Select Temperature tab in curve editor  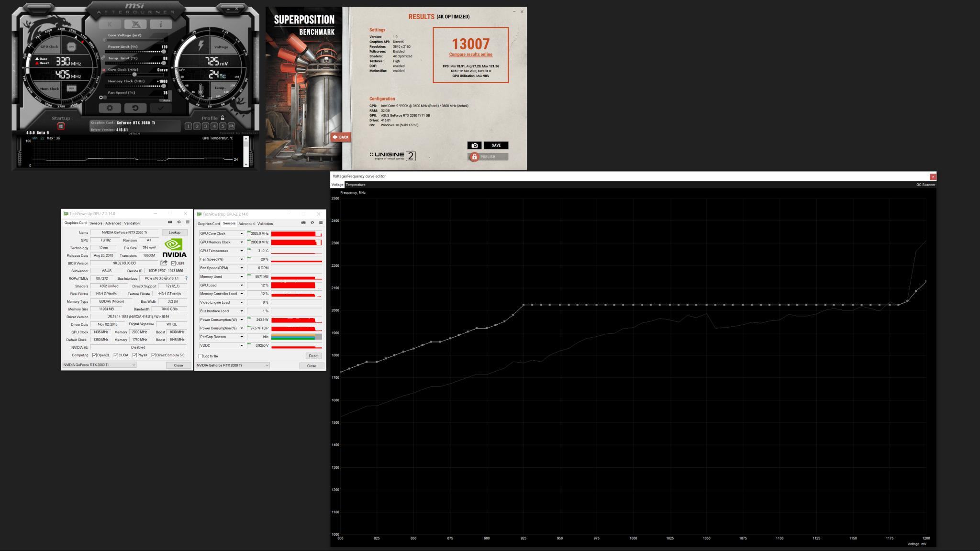pos(356,185)
